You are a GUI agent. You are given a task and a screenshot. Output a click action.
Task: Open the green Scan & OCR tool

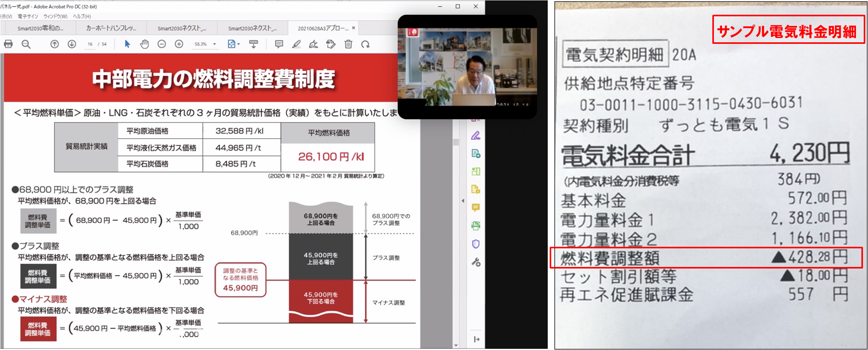pos(476,225)
